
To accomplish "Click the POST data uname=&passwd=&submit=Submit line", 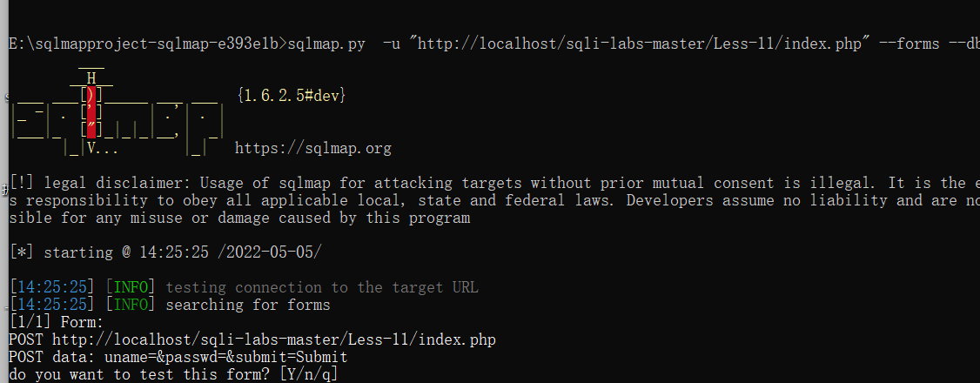I will [x=178, y=357].
